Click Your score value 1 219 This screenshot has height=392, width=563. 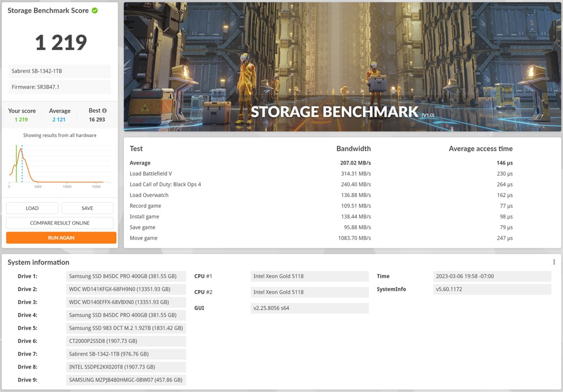point(21,119)
